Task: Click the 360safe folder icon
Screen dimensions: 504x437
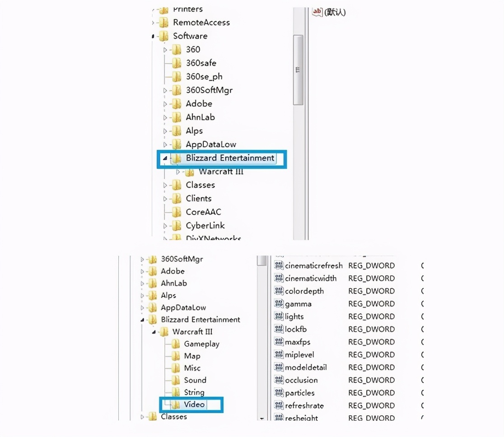Action: pos(176,63)
